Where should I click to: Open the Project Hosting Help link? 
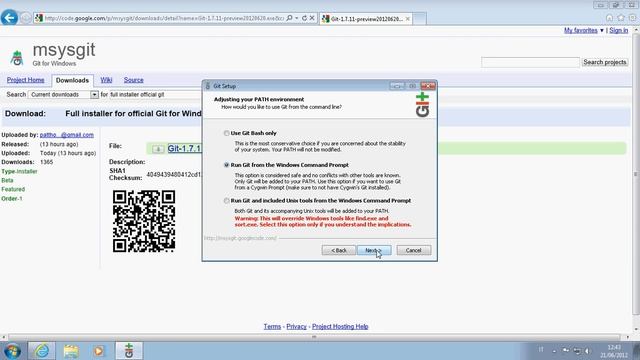340,327
